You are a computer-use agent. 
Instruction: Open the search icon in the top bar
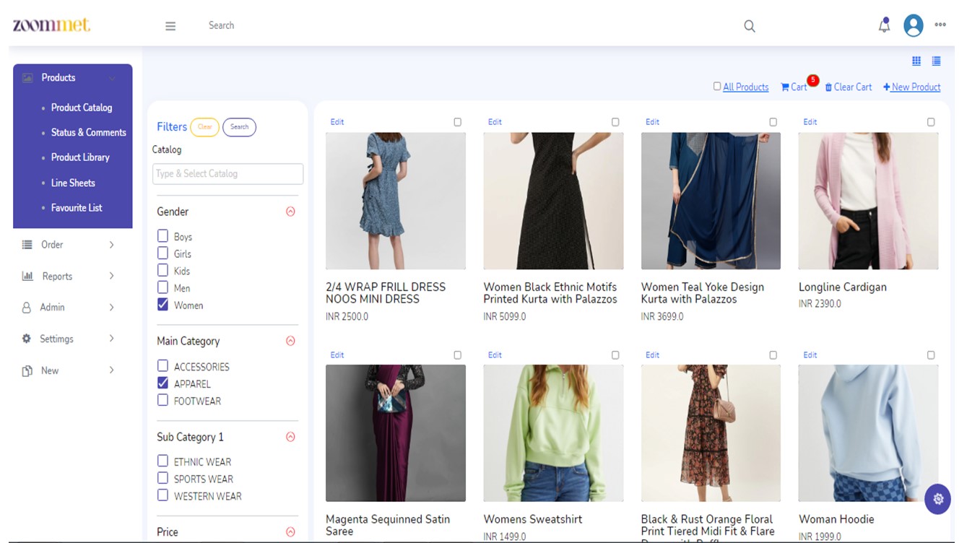[x=749, y=25]
